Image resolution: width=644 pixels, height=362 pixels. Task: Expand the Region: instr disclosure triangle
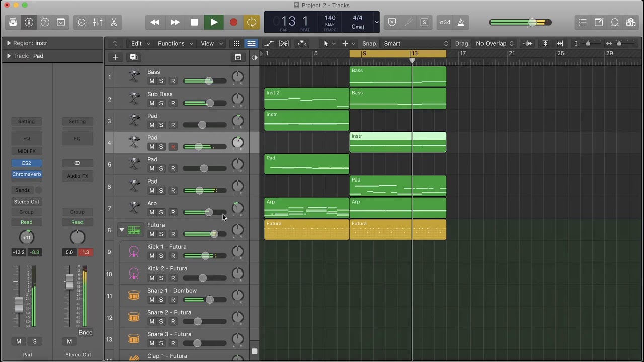point(9,43)
